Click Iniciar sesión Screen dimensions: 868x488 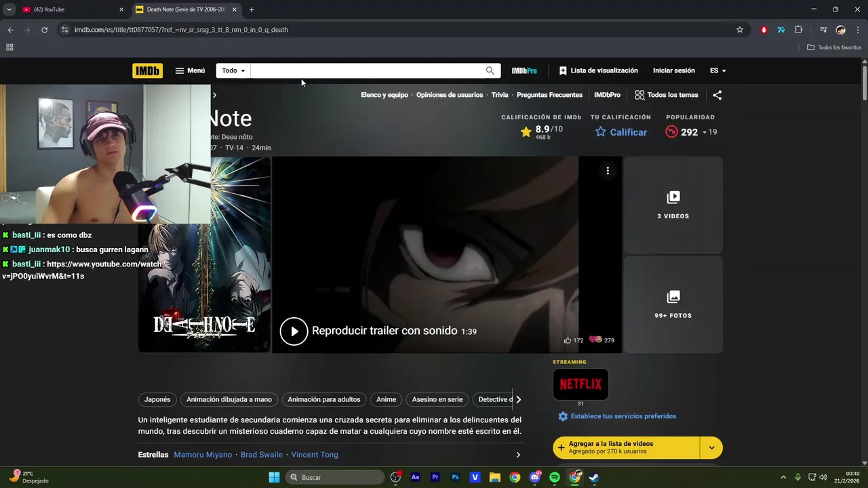pyautogui.click(x=674, y=70)
